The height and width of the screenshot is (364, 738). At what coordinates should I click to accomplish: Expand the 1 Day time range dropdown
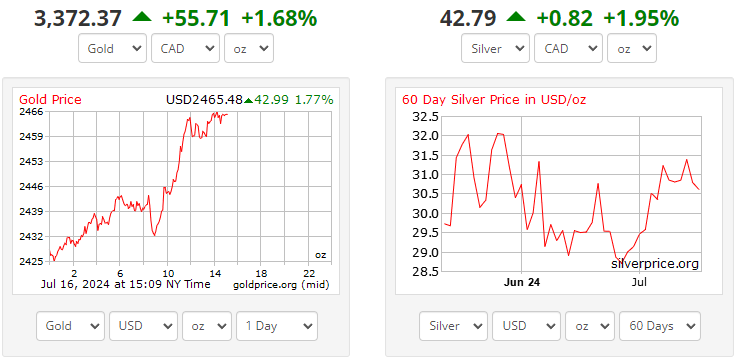click(277, 326)
